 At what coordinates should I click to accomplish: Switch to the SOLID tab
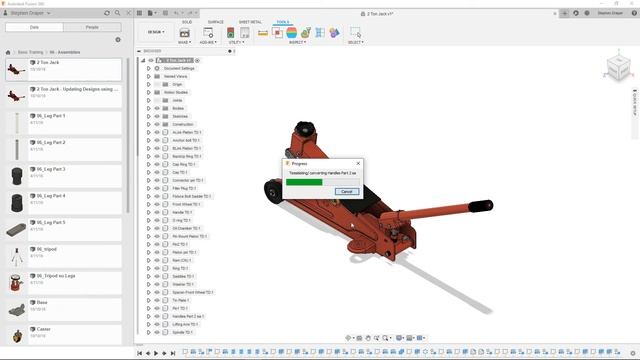[187, 22]
